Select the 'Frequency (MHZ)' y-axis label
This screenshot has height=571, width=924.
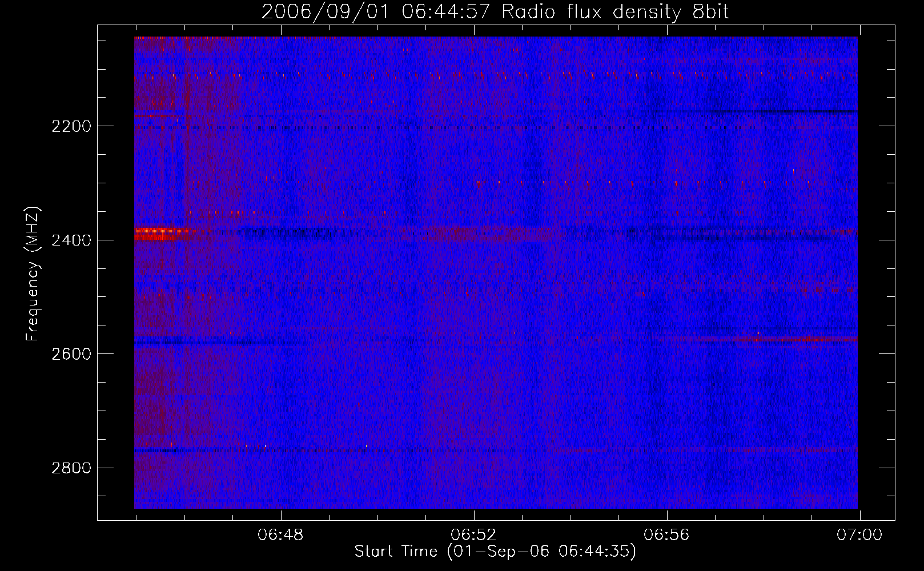pyautogui.click(x=33, y=274)
